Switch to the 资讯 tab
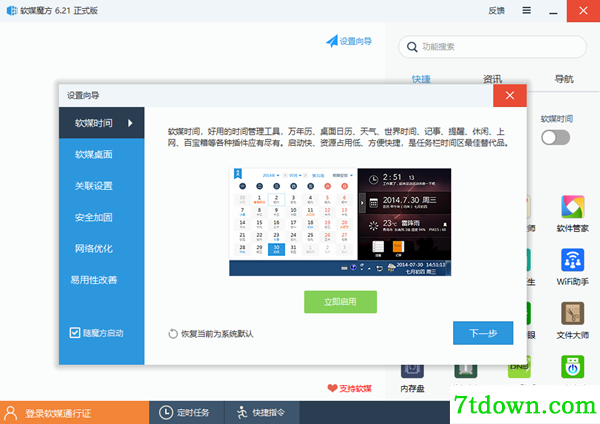 (x=492, y=79)
